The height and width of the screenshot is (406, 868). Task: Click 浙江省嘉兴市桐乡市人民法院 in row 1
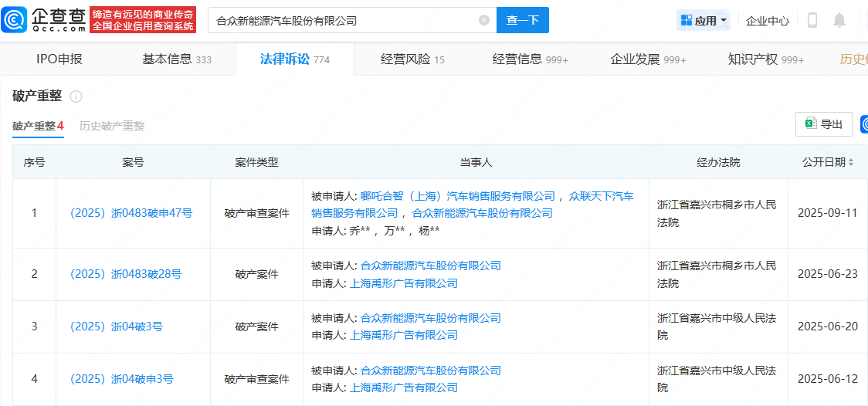coord(717,213)
